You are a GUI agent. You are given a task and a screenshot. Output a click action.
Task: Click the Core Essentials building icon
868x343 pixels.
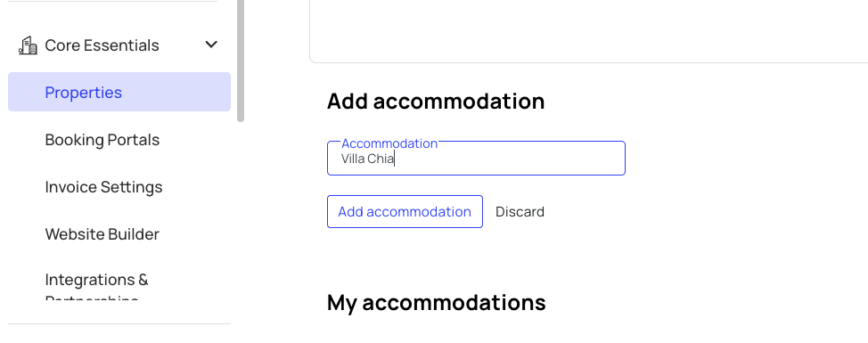click(x=28, y=45)
